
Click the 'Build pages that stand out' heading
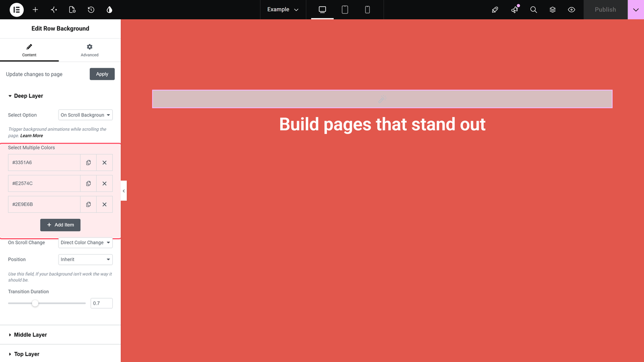pyautogui.click(x=382, y=124)
